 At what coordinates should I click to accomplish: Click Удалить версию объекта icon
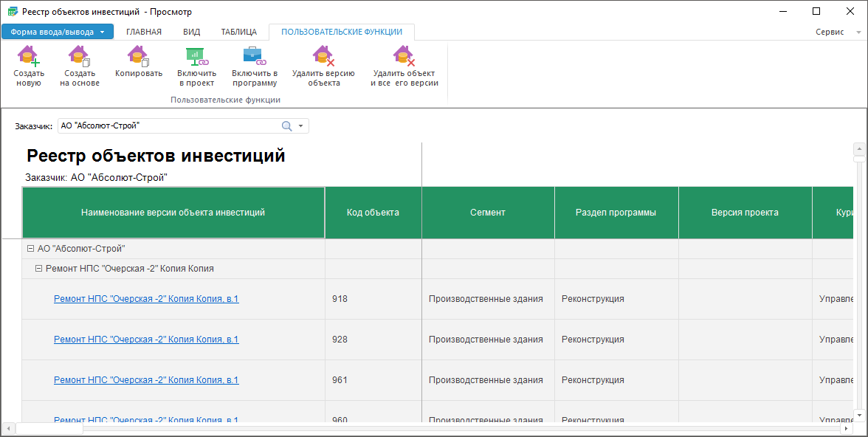pos(323,57)
